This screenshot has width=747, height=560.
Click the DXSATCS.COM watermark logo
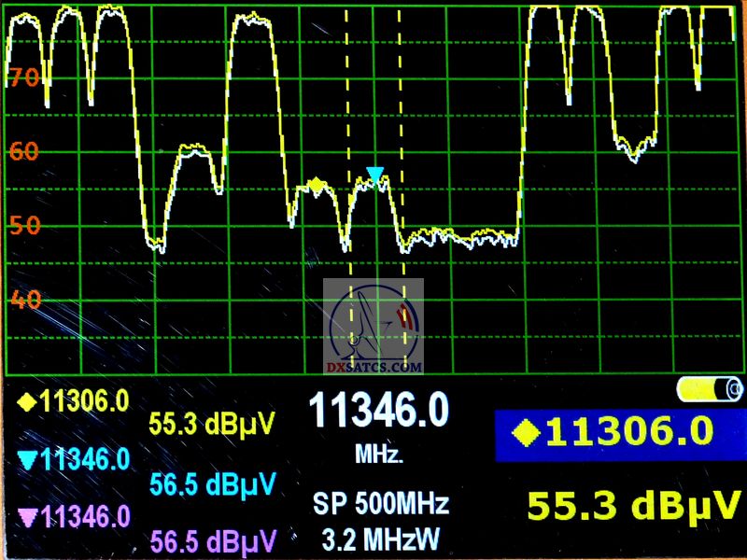[x=373, y=327]
